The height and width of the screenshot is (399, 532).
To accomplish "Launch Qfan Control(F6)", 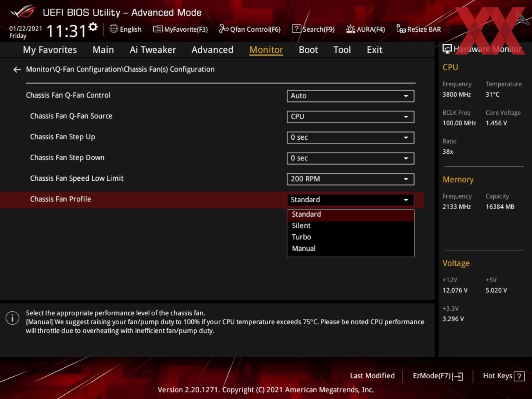I will pyautogui.click(x=250, y=29).
